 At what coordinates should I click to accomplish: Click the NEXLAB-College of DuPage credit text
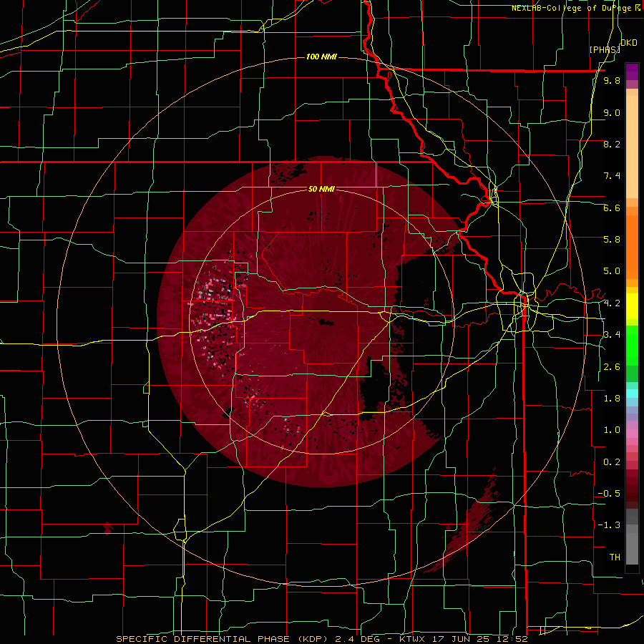pyautogui.click(x=575, y=8)
